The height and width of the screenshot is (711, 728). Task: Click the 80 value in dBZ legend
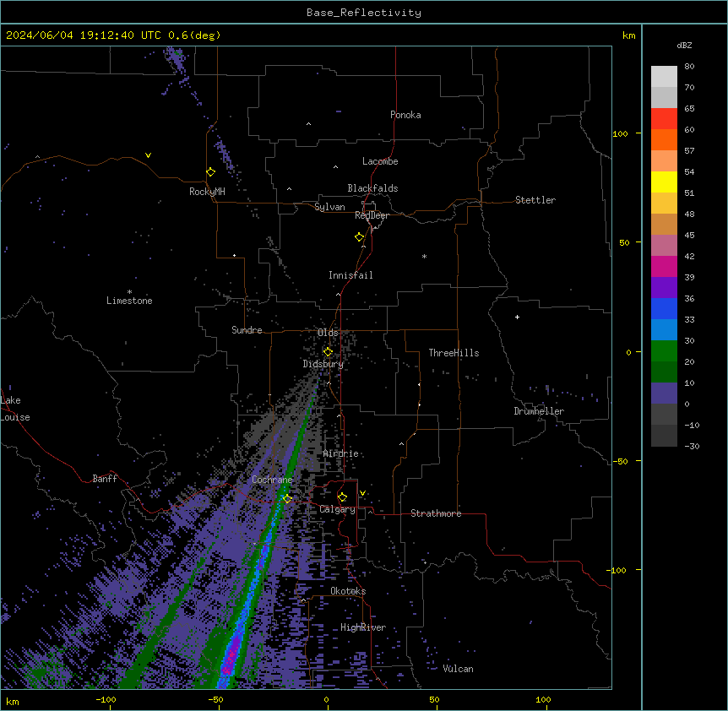point(689,67)
